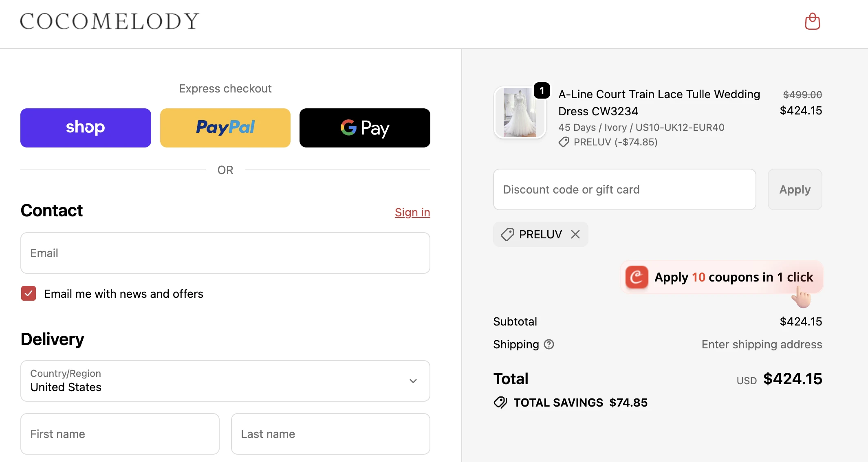Click the PRELUV coupon tag icon
The width and height of the screenshot is (868, 462).
(x=507, y=234)
